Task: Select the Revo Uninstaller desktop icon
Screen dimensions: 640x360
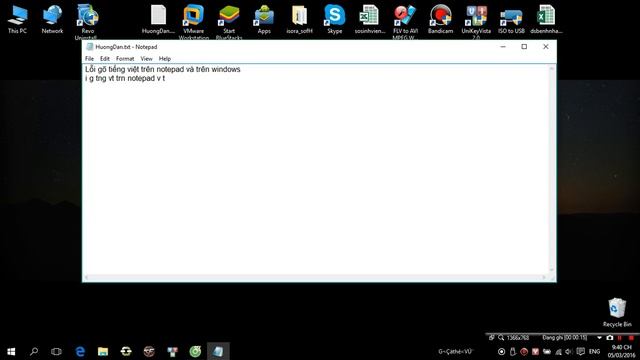Action: click(87, 21)
